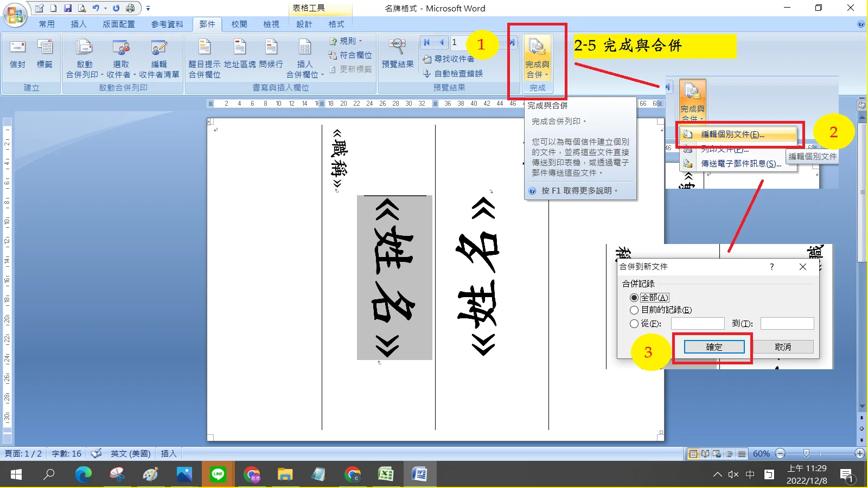Toggle 預覽結果 preview results

pos(398,54)
